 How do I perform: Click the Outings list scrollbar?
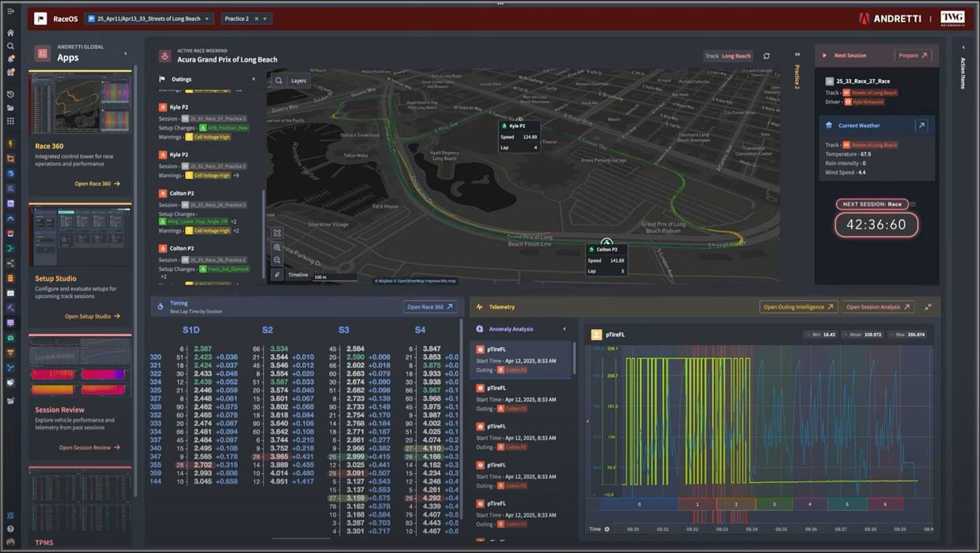pyautogui.click(x=263, y=235)
